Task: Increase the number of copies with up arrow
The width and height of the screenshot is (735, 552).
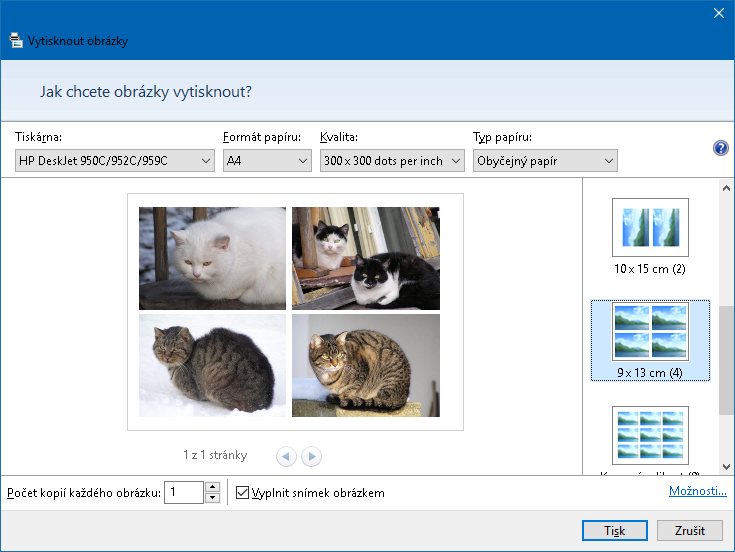Action: coord(213,487)
